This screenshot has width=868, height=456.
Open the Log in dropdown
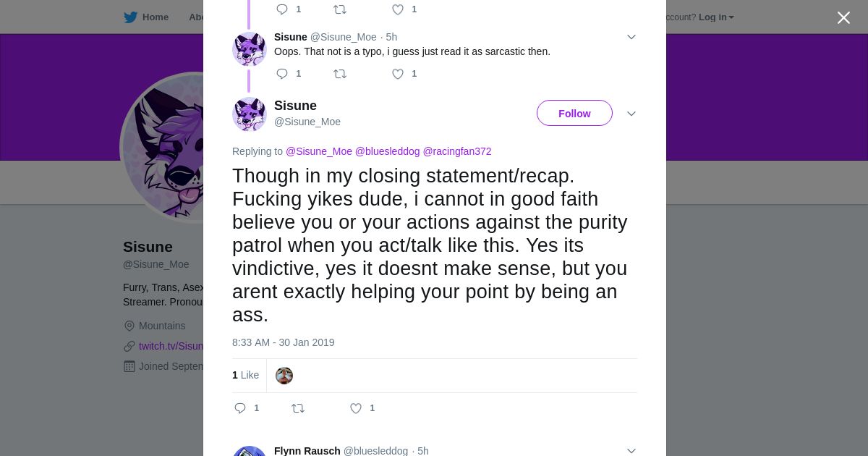coord(715,17)
